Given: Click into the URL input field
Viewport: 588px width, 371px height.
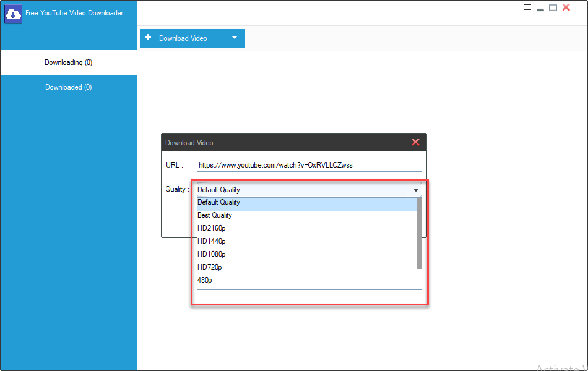Looking at the screenshot, I should [x=309, y=165].
